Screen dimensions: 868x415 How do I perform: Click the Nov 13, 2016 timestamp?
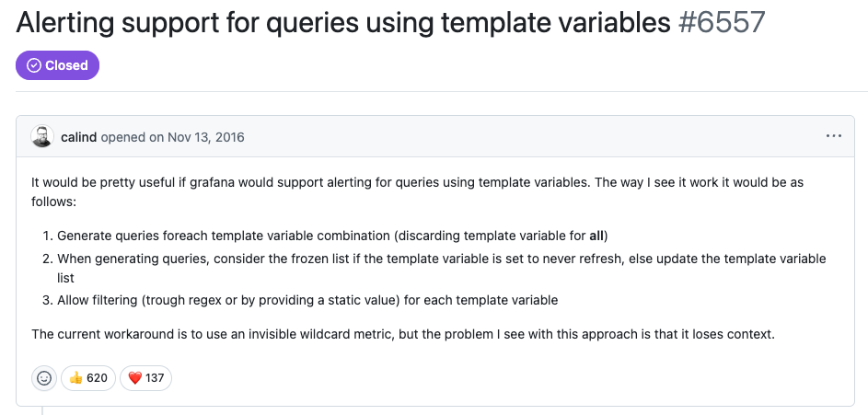[205, 137]
